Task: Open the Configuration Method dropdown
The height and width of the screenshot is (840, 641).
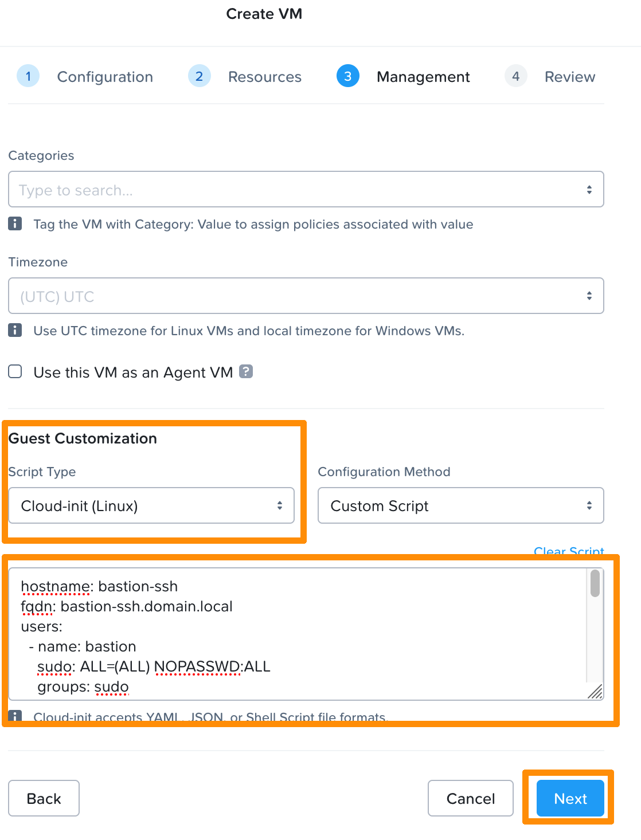Action: pyautogui.click(x=460, y=505)
